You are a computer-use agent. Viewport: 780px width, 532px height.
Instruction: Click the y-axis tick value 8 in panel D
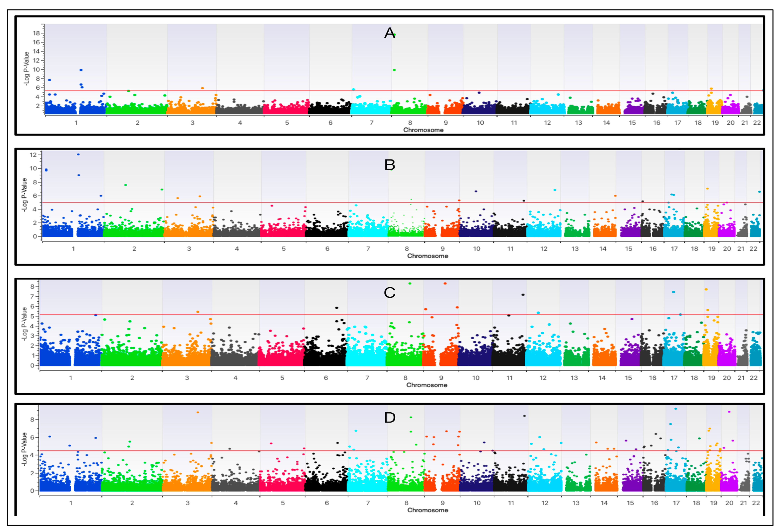pyautogui.click(x=33, y=419)
